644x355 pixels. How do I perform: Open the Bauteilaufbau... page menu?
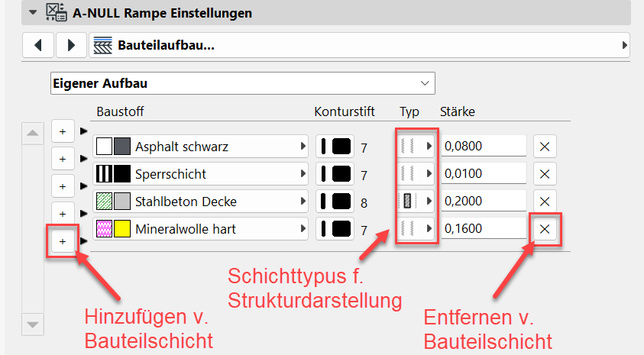[x=359, y=45]
